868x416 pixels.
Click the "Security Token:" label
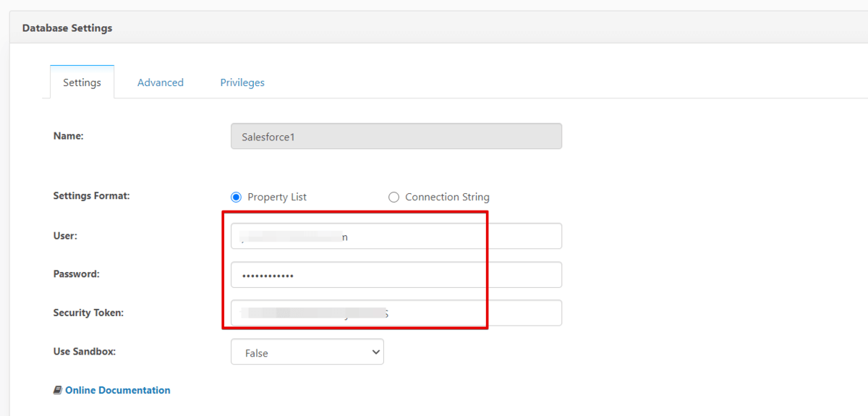click(88, 313)
